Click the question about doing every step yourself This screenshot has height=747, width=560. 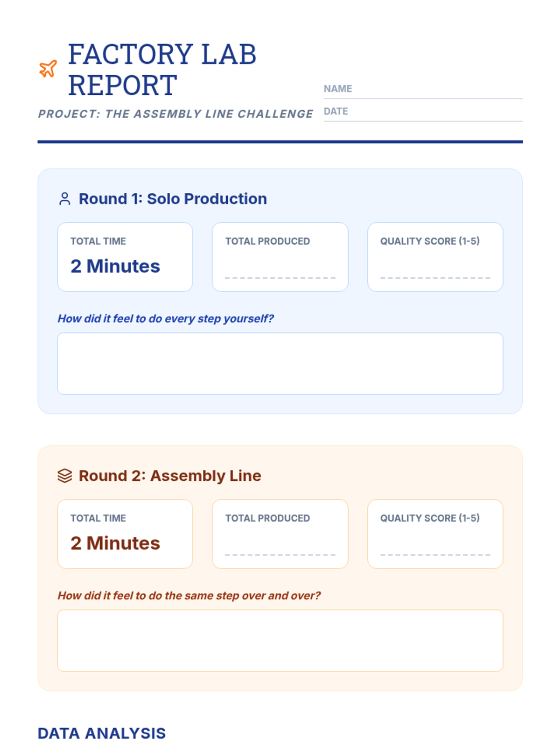point(166,318)
